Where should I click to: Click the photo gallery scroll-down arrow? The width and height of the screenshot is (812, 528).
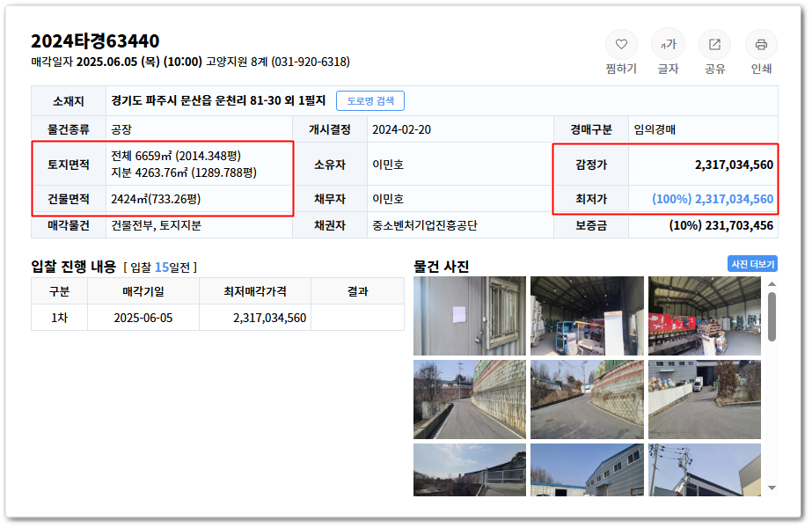(772, 488)
